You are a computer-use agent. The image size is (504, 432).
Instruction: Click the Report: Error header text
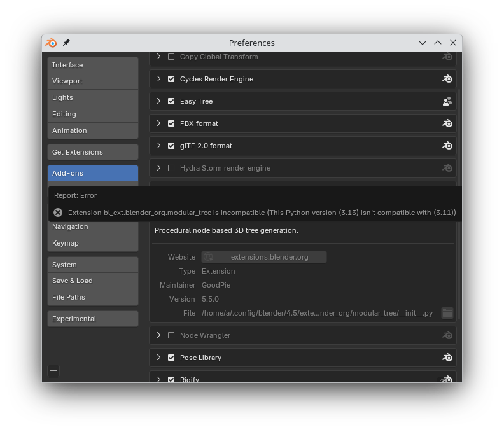tap(75, 195)
